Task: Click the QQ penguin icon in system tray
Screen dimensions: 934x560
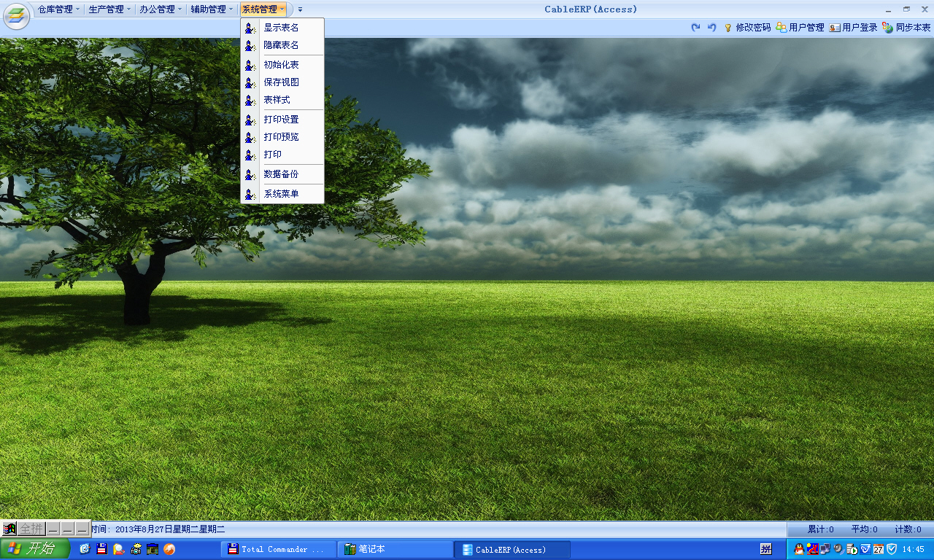Action: click(x=799, y=549)
